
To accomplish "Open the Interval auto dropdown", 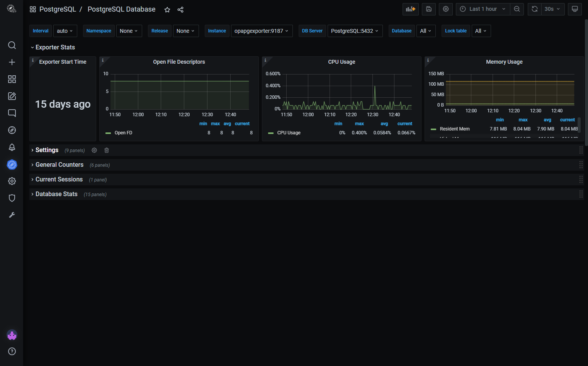I will 65,31.
